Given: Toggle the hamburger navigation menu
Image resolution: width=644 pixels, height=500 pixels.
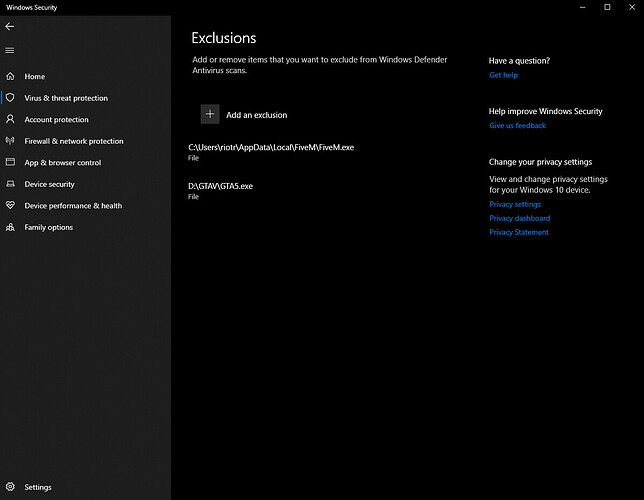Looking at the screenshot, I should coord(10,50).
